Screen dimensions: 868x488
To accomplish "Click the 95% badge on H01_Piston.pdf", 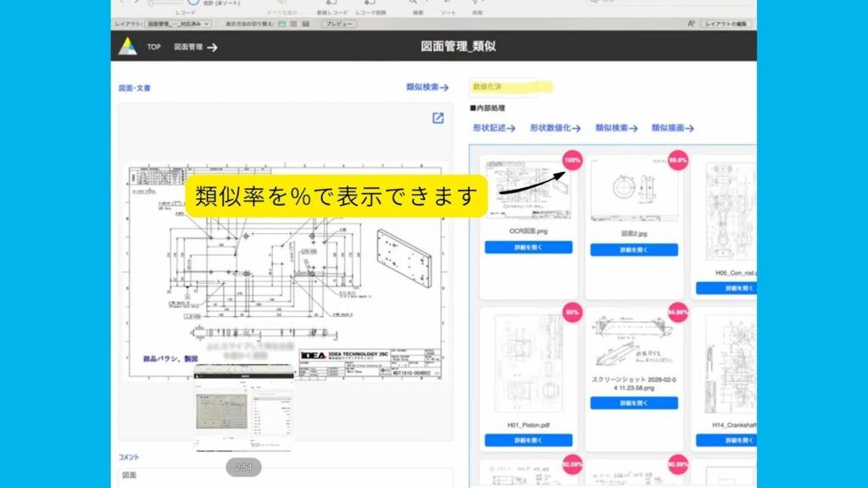I will tap(572, 312).
